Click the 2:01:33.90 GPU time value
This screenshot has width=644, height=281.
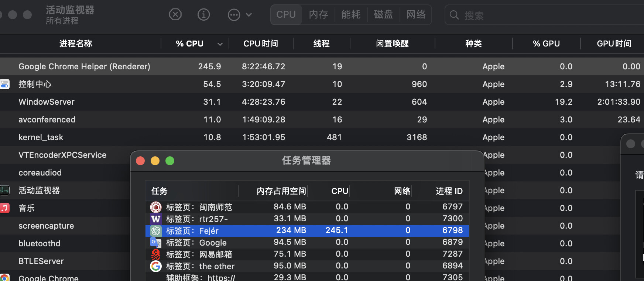[x=619, y=102]
